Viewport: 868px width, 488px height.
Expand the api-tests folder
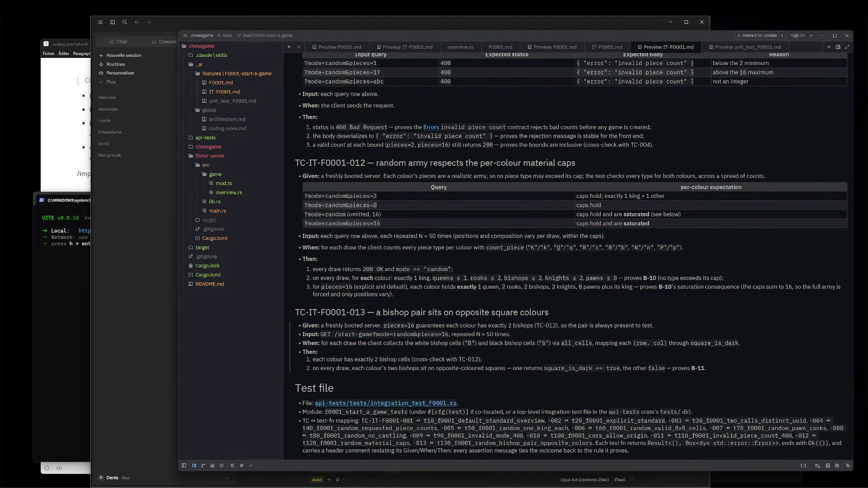(205, 138)
